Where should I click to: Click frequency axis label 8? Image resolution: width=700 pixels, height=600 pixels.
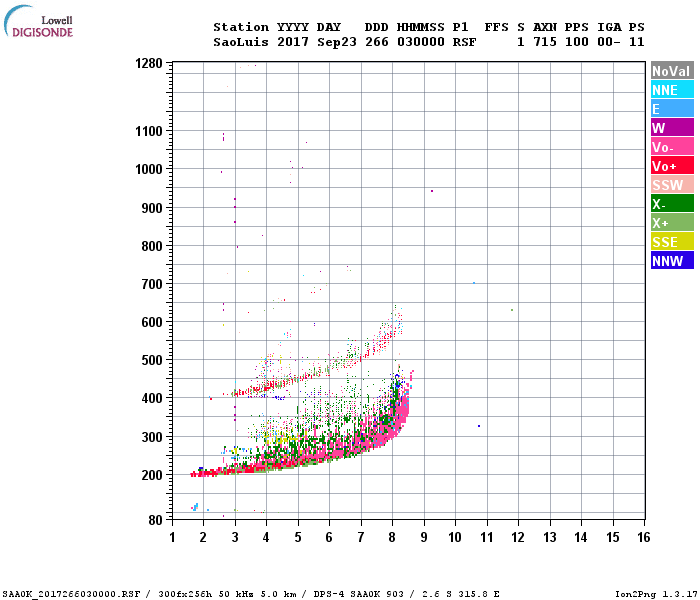(x=392, y=537)
